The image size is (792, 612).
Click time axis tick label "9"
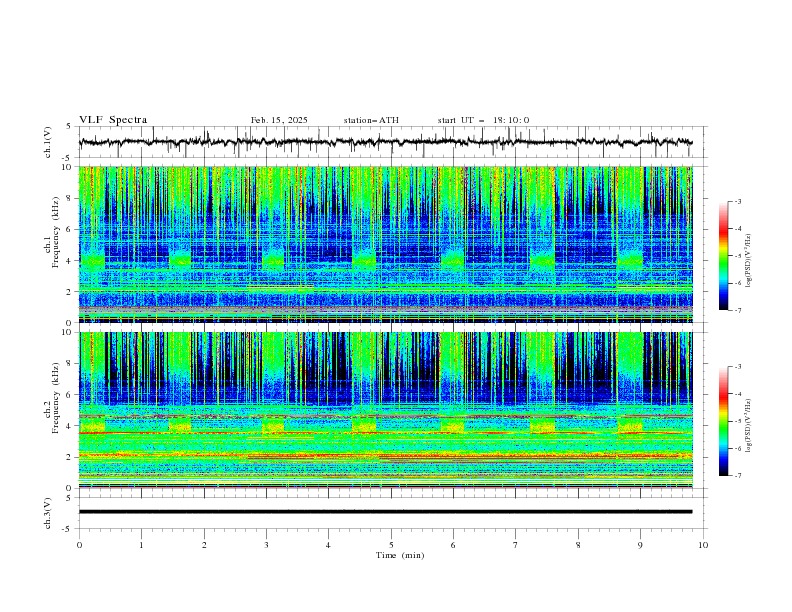[x=640, y=545]
